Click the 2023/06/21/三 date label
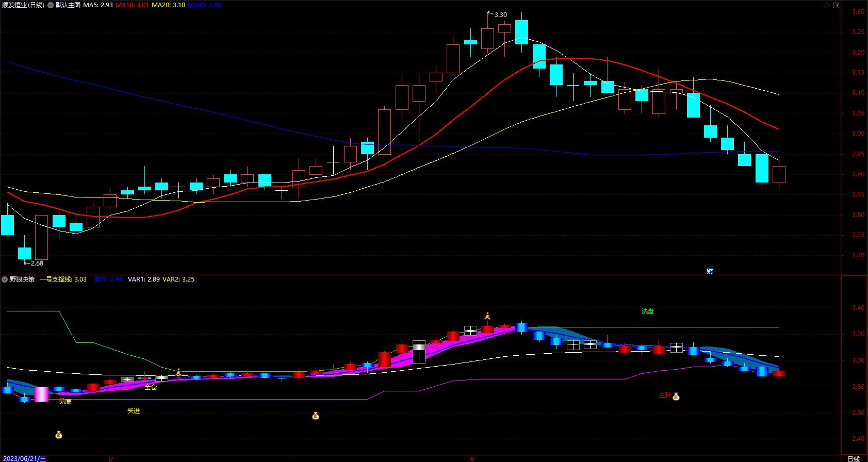Image resolution: width=868 pixels, height=462 pixels. 25,458
